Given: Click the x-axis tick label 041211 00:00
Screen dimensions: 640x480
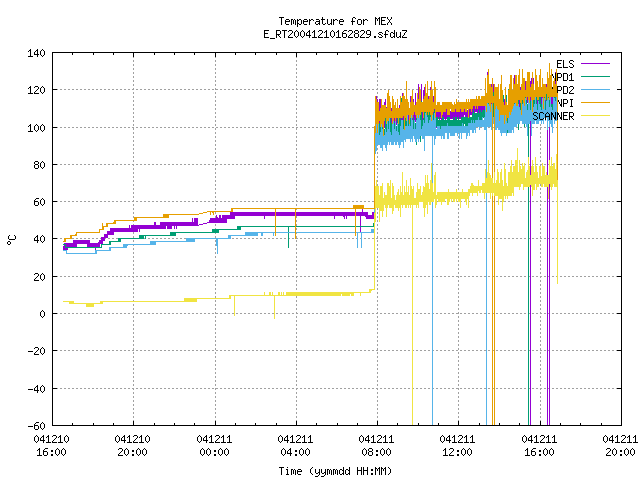Looking at the screenshot, I should coord(214,446).
